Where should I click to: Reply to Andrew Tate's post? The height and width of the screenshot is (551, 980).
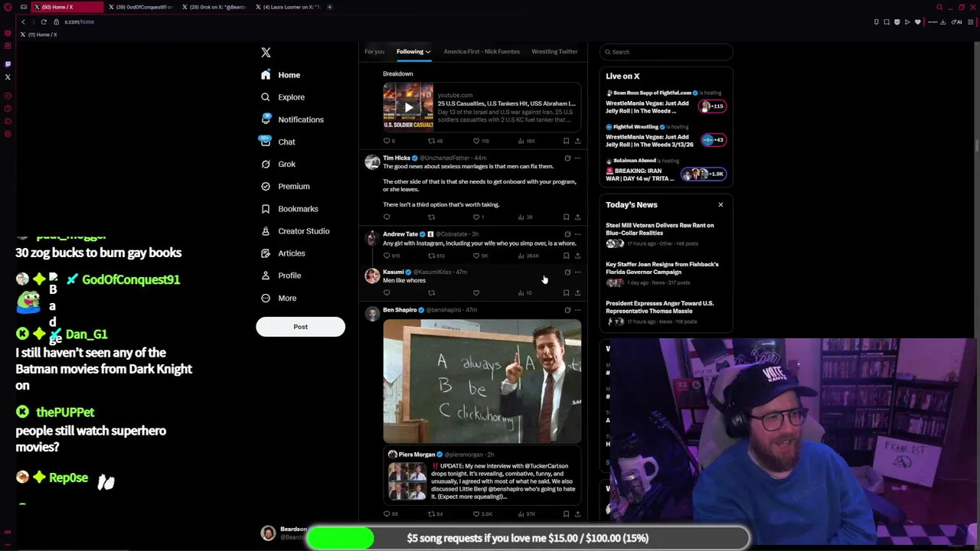point(387,256)
